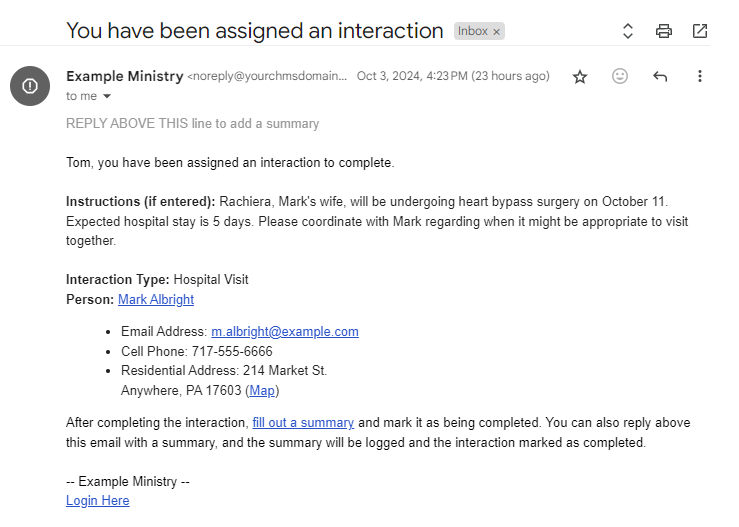
Task: Click the expand/collapse all arrows icon
Action: tap(628, 31)
